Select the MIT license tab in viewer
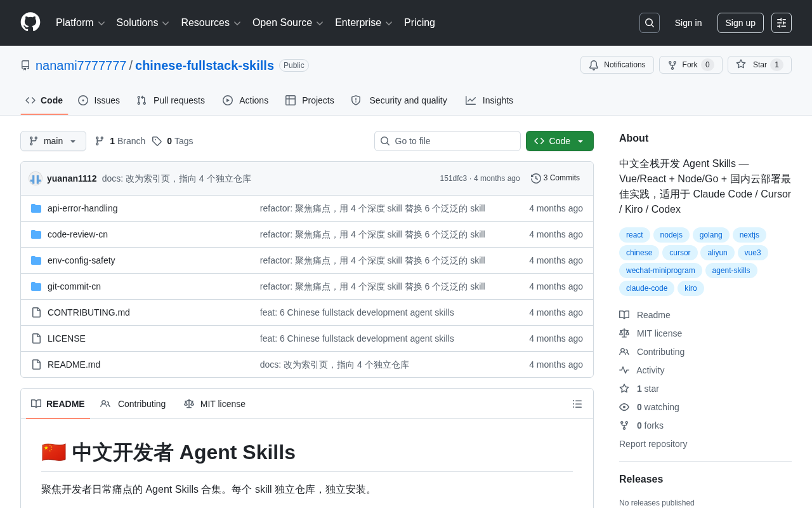 pos(214,404)
